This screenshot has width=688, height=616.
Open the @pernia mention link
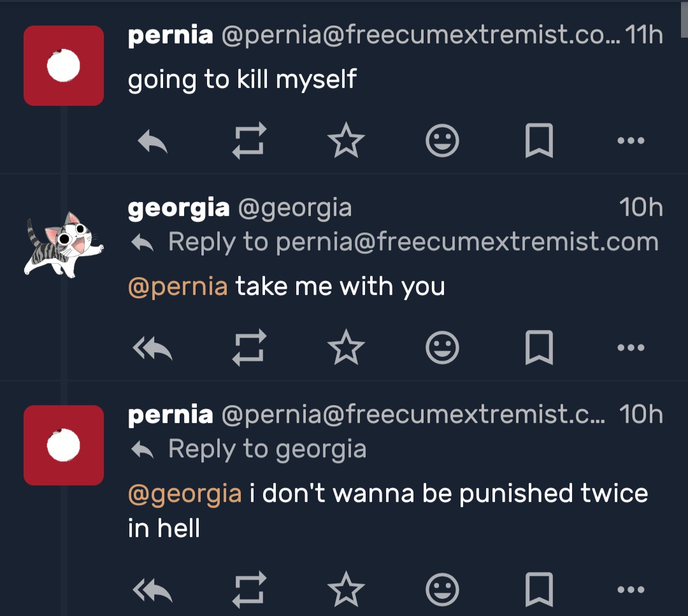[x=178, y=287]
